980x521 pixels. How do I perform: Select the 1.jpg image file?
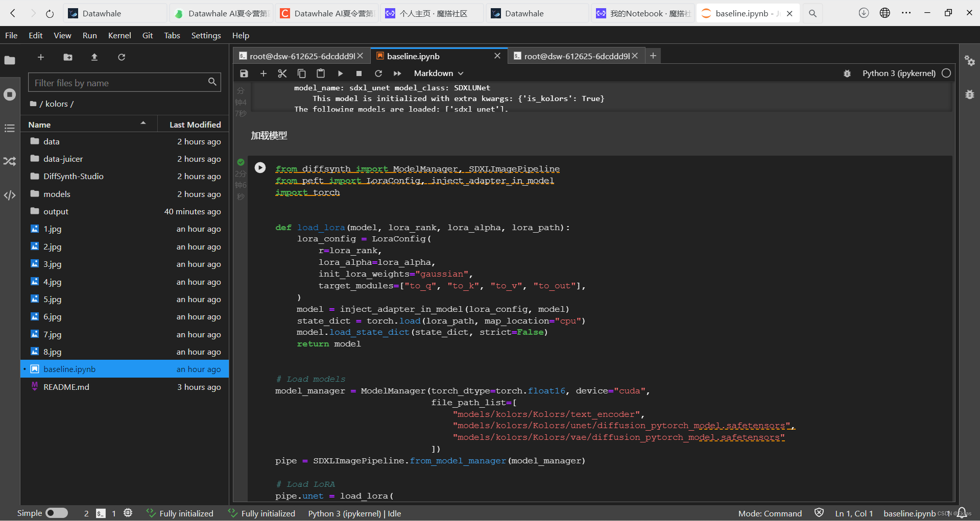(x=125, y=229)
